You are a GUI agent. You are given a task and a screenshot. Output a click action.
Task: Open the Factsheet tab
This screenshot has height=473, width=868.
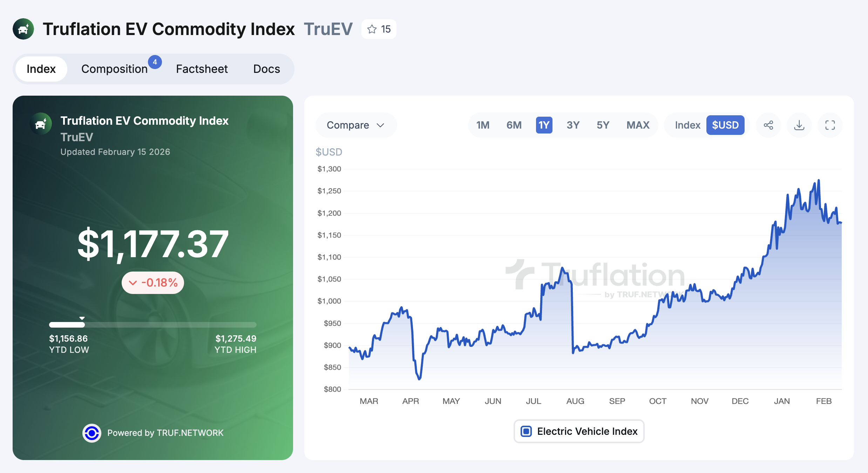(202, 69)
